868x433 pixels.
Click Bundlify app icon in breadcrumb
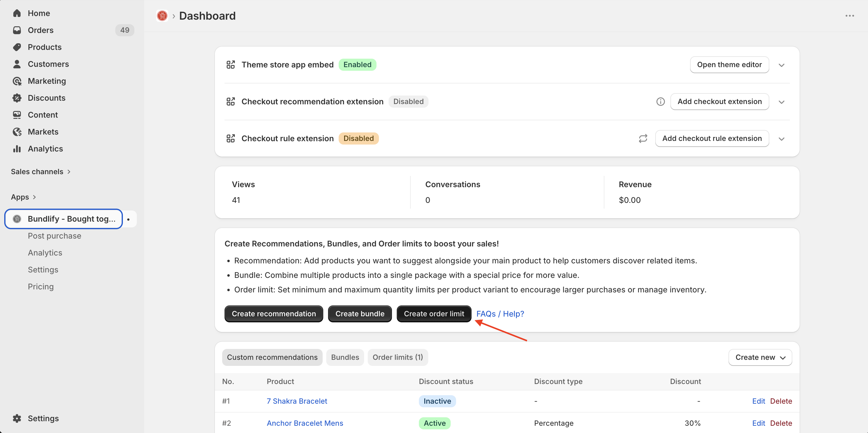(x=162, y=16)
